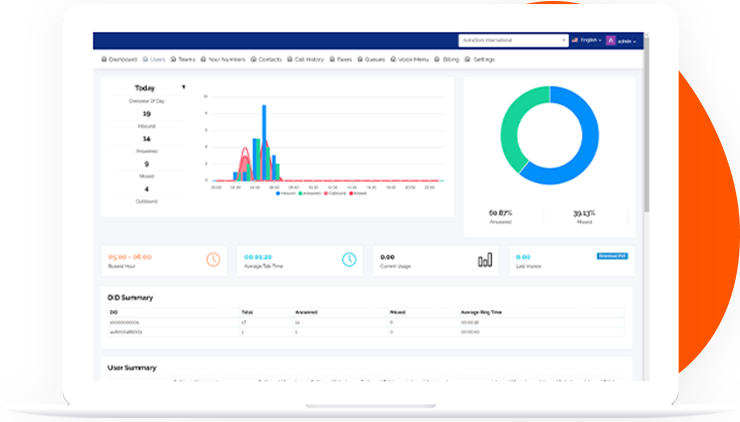
Task: Open the Contacts page
Action: pyautogui.click(x=266, y=59)
